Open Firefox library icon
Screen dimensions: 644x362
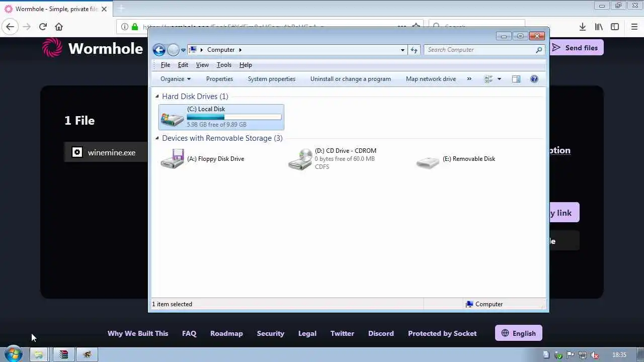click(599, 27)
